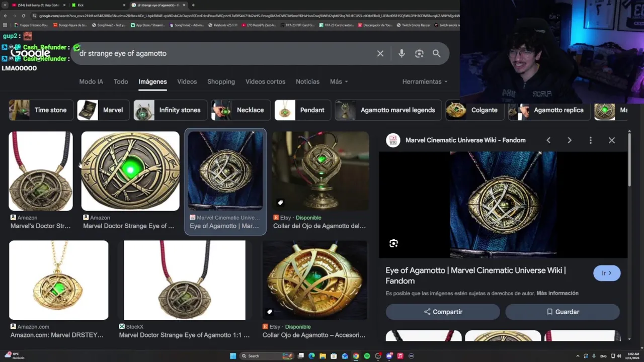The width and height of the screenshot is (644, 362).
Task: Switch to the Bad Bunny YouTube tab
Action: 38,5
